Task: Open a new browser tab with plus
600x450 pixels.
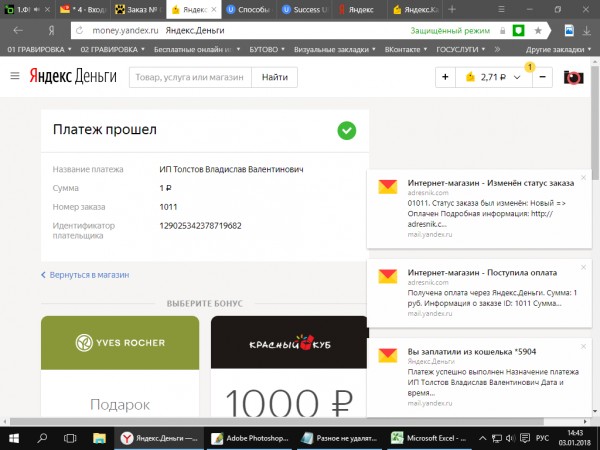Action: (x=452, y=10)
